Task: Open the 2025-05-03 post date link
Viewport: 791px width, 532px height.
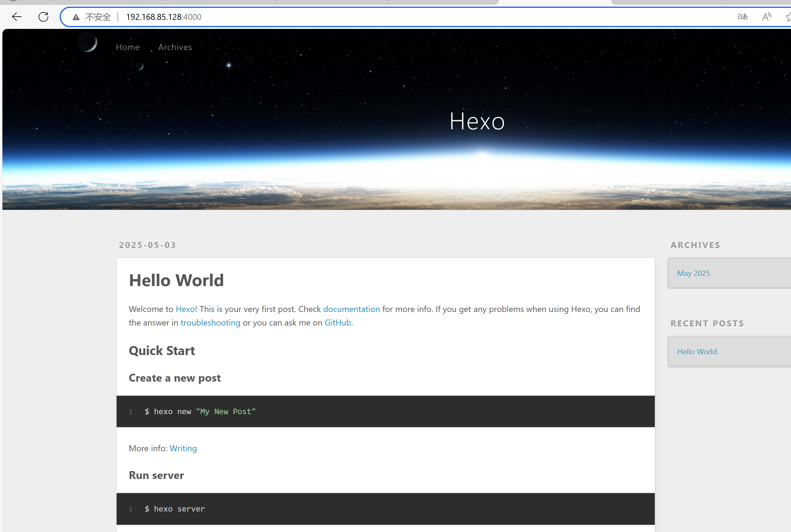Action: (148, 245)
